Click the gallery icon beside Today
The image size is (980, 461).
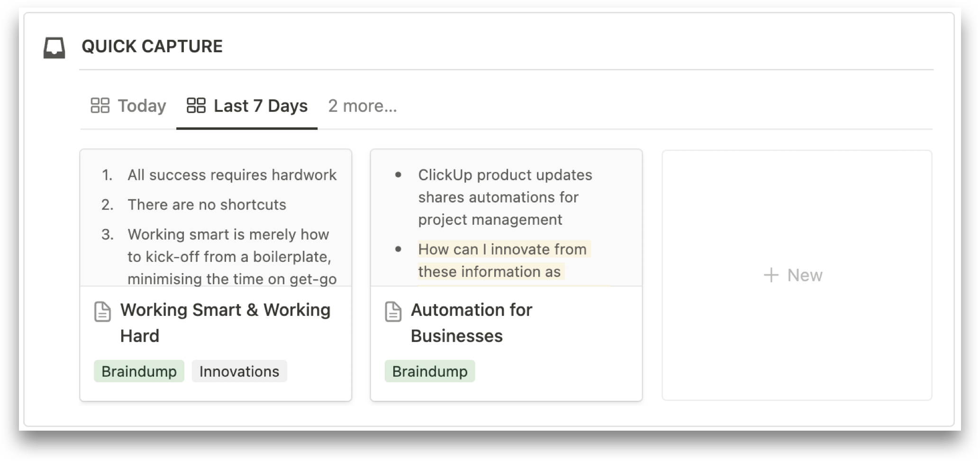point(100,105)
